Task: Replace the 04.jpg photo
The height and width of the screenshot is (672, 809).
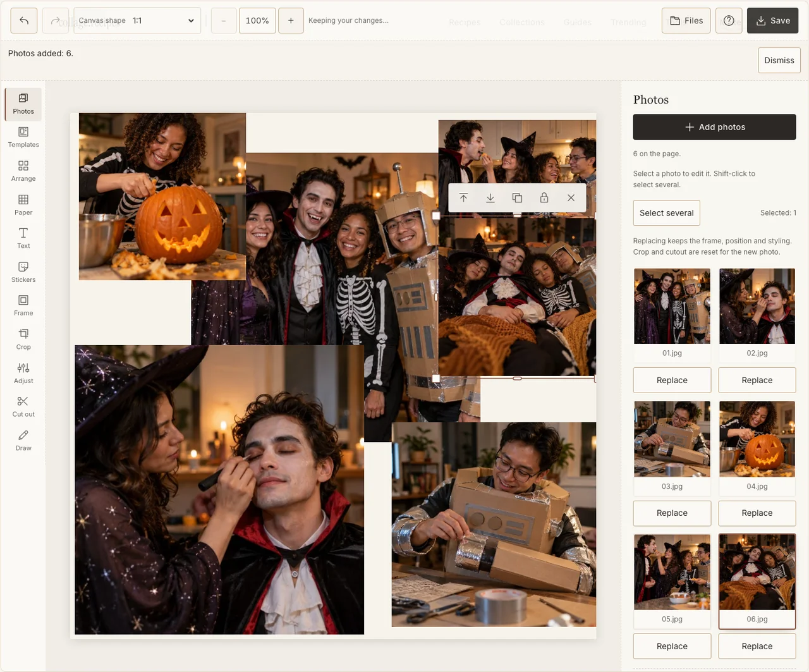Action: pyautogui.click(x=757, y=513)
